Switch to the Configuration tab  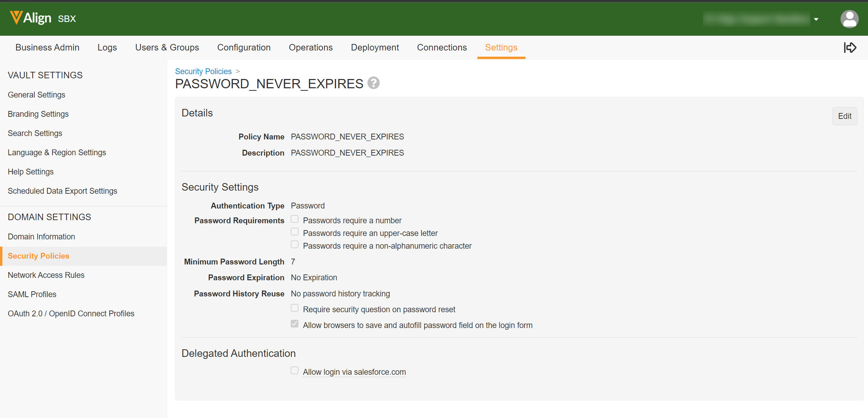point(244,47)
